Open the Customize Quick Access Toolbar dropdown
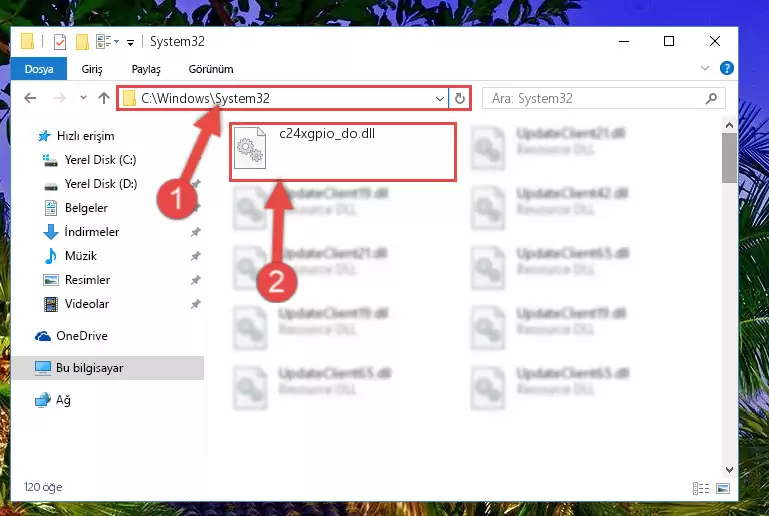 point(130,43)
